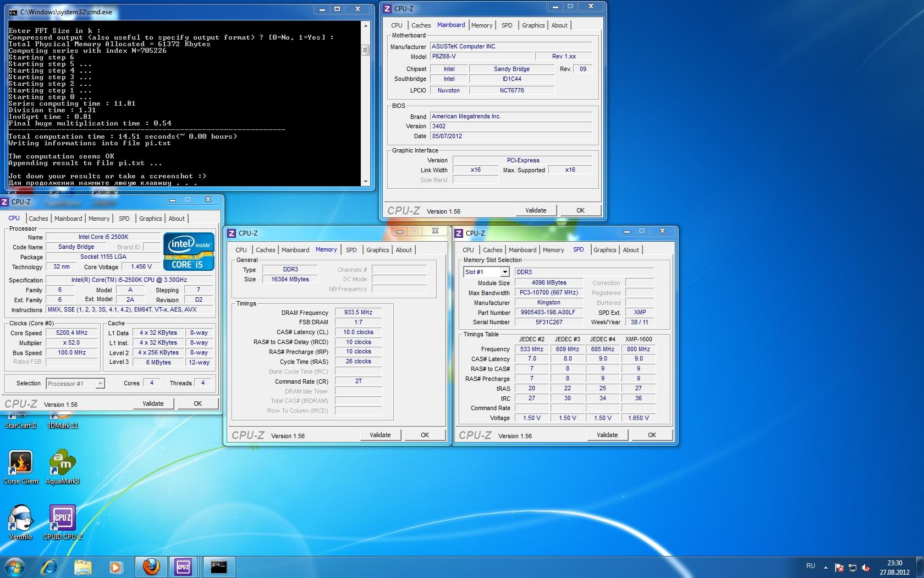Click the Part Number 9905403-198.A00LF field

(x=548, y=313)
